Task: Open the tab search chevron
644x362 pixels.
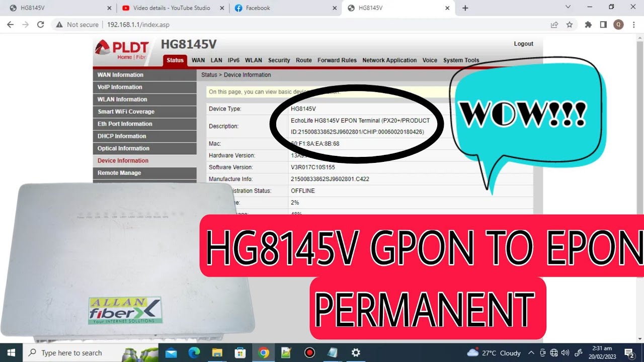Action: tap(568, 7)
